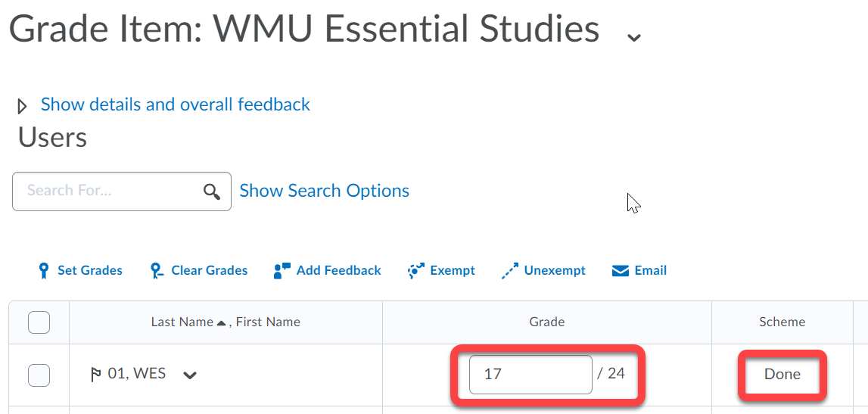Click the Exempt icon

(x=415, y=271)
